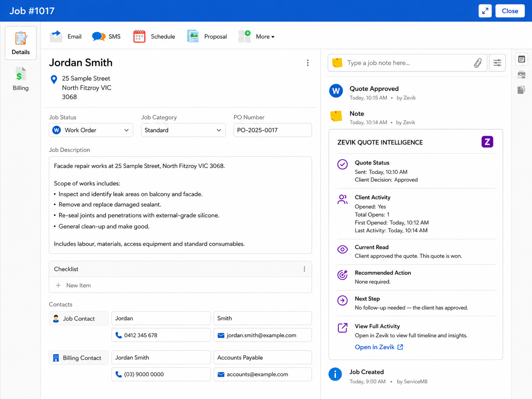
Task: Open the Job Status Work Order dropdown
Action: point(91,130)
